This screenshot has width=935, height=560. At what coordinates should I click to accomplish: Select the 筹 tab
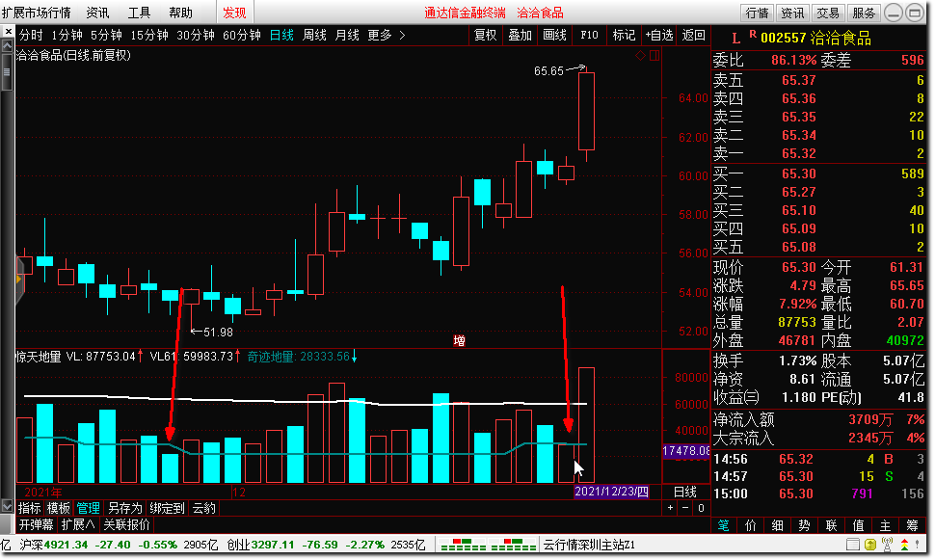point(912,525)
